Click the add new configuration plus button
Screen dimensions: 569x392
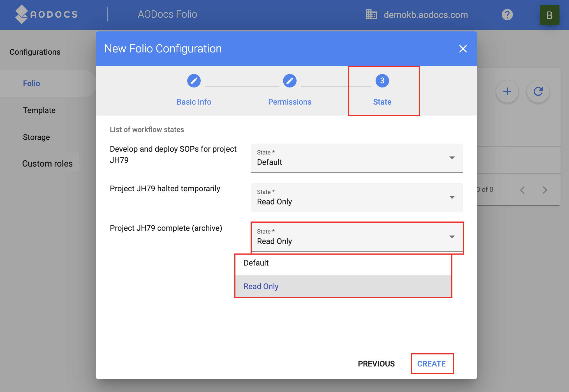(507, 91)
